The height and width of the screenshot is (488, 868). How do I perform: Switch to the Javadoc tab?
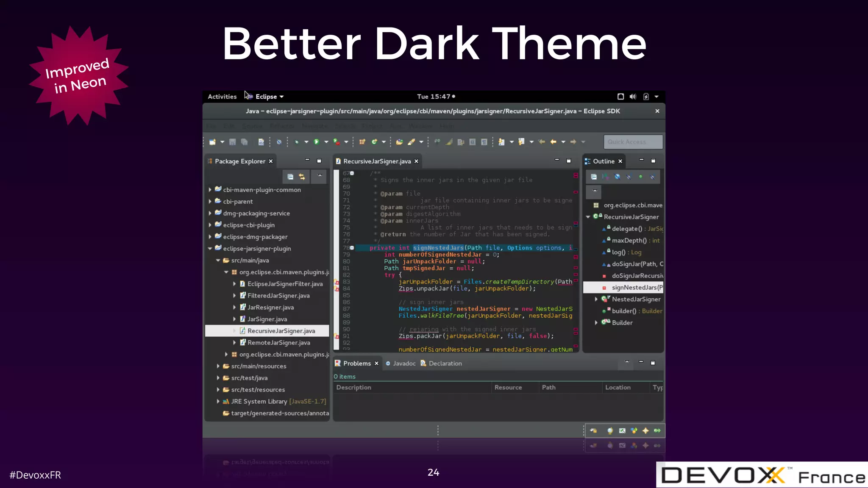pos(401,363)
